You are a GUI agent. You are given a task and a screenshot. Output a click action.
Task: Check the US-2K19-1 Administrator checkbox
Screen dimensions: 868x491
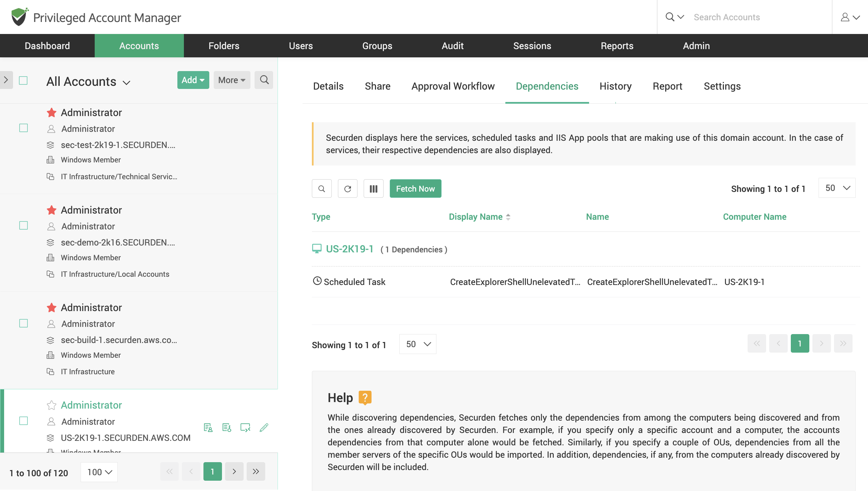point(23,421)
